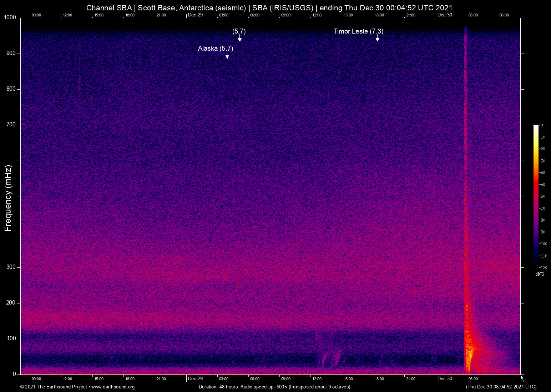The image size is (551, 392).
Task: Select the 21:00 mark on bottom timeline
Action: (x=410, y=379)
